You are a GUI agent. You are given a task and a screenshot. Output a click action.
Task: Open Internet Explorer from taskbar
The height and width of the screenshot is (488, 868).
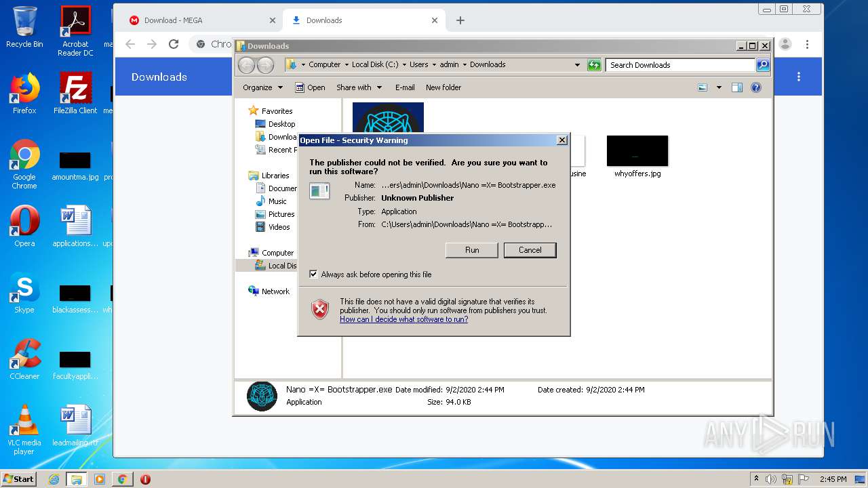click(54, 479)
